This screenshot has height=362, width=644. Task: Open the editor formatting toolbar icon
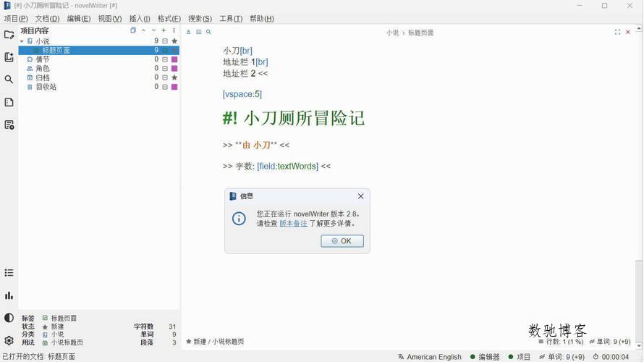tap(189, 32)
